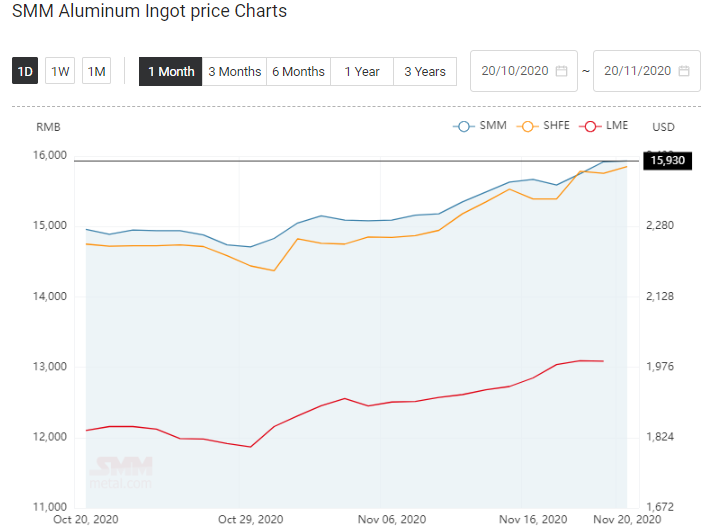
Task: Switch to the 1M interval
Action: [96, 71]
